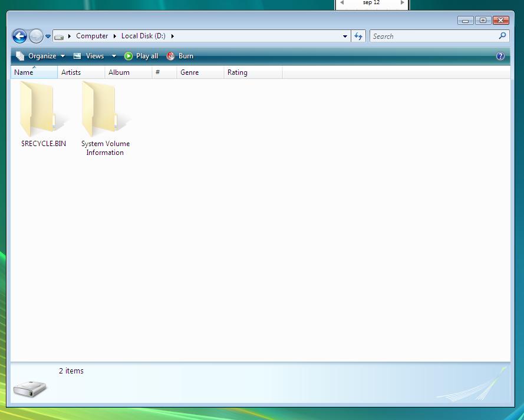Click the greyed Forward navigation arrow
Screen dimensions: 524x420
coord(36,36)
